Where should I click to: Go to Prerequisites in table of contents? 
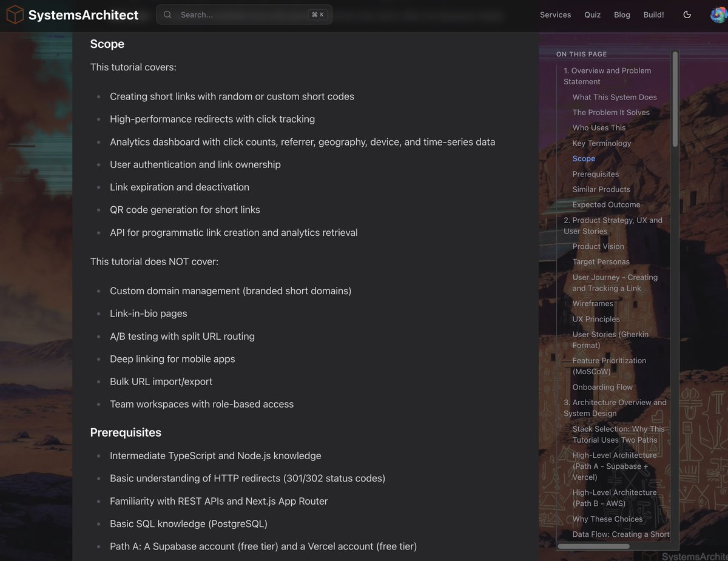coord(596,174)
